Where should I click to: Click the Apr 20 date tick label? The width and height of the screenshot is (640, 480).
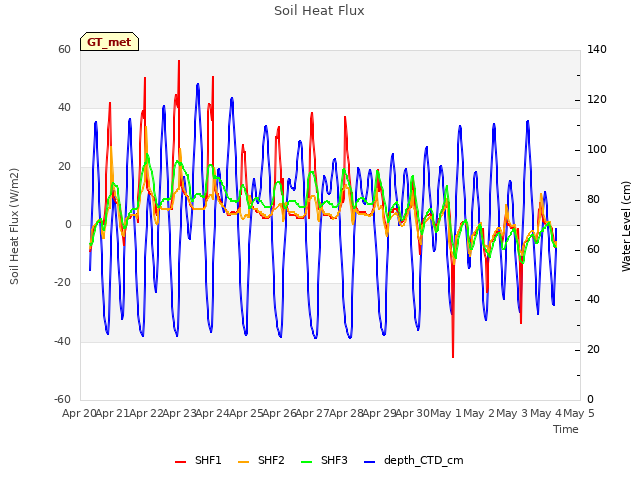(x=79, y=413)
